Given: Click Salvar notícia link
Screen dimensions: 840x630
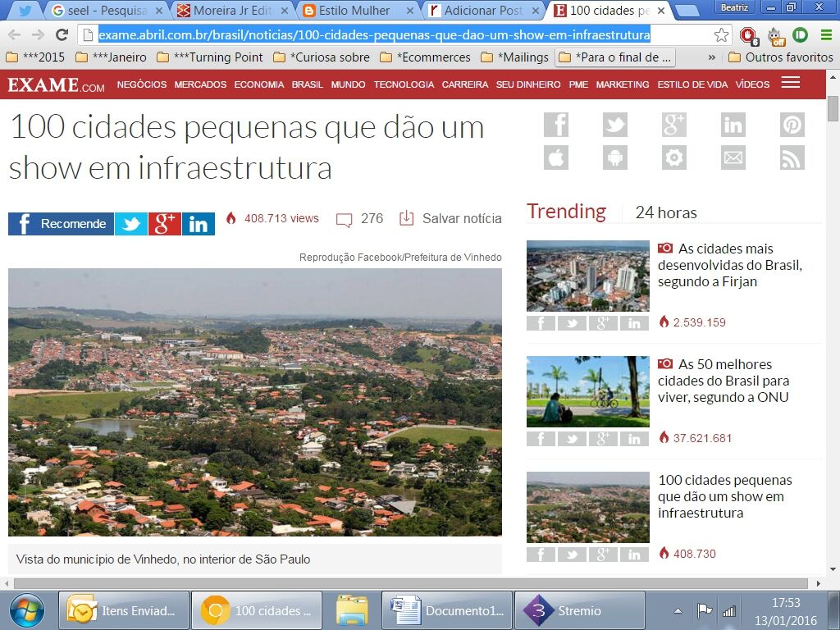Looking at the screenshot, I should coord(450,218).
